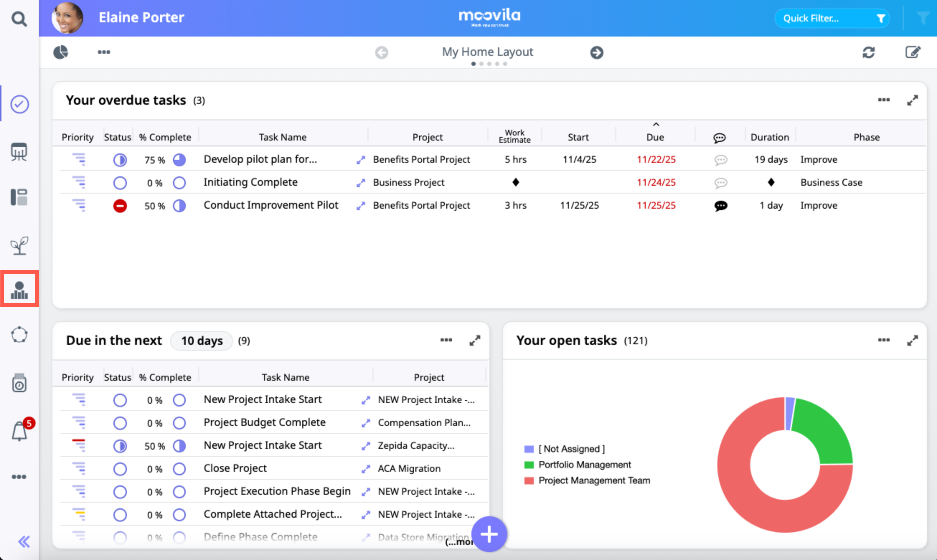Click the purple plus add button
The width and height of the screenshot is (937, 560).
click(x=489, y=534)
